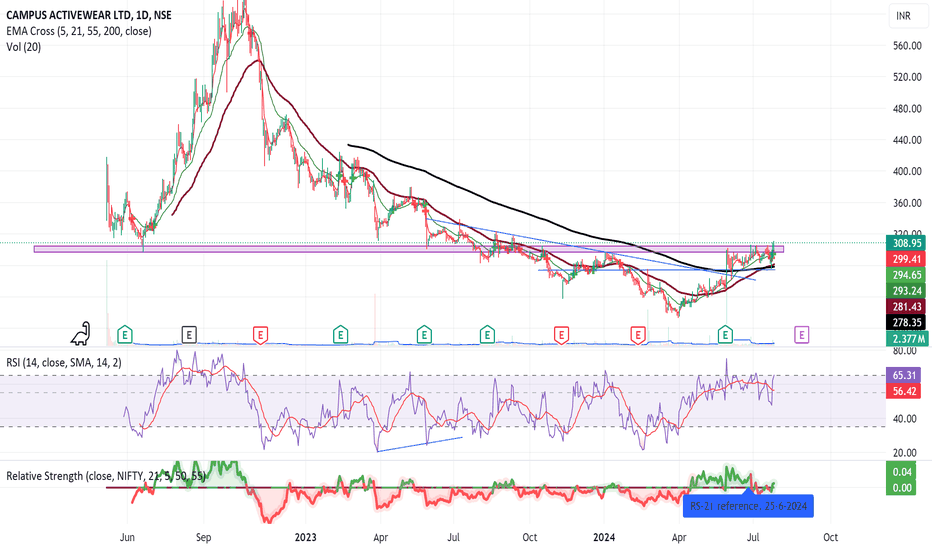Viewport: 932px width, 550px height.
Task: Open the black E earnings marker
Action: coord(188,335)
